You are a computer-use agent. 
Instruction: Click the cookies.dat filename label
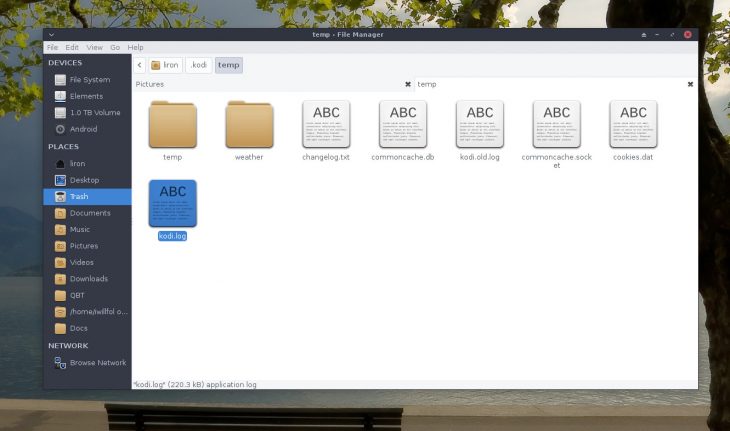coord(633,157)
